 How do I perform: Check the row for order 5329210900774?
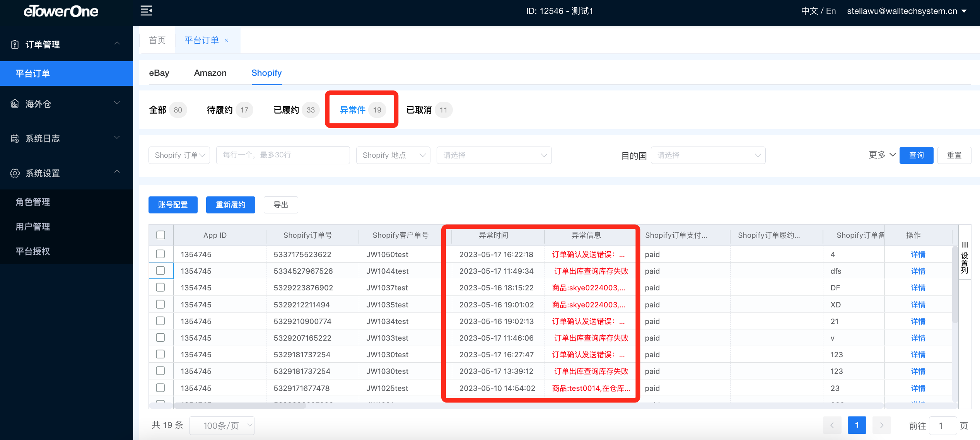[160, 321]
